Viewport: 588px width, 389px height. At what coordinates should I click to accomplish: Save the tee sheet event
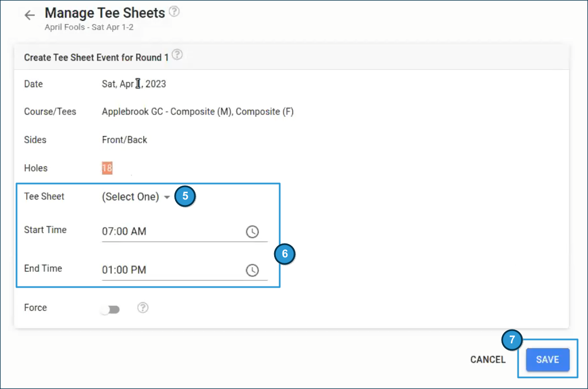pos(547,359)
